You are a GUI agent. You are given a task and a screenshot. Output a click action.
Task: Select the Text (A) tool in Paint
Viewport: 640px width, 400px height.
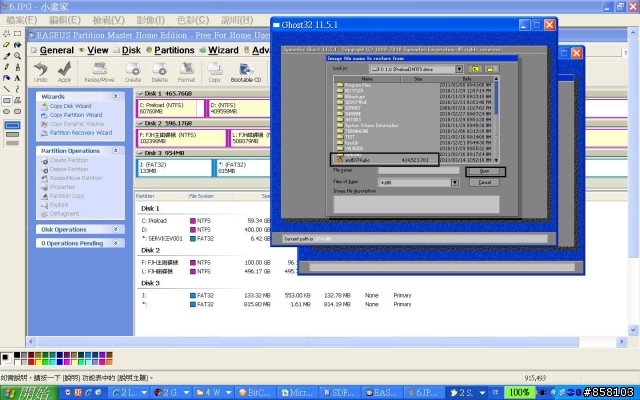pos(18,78)
